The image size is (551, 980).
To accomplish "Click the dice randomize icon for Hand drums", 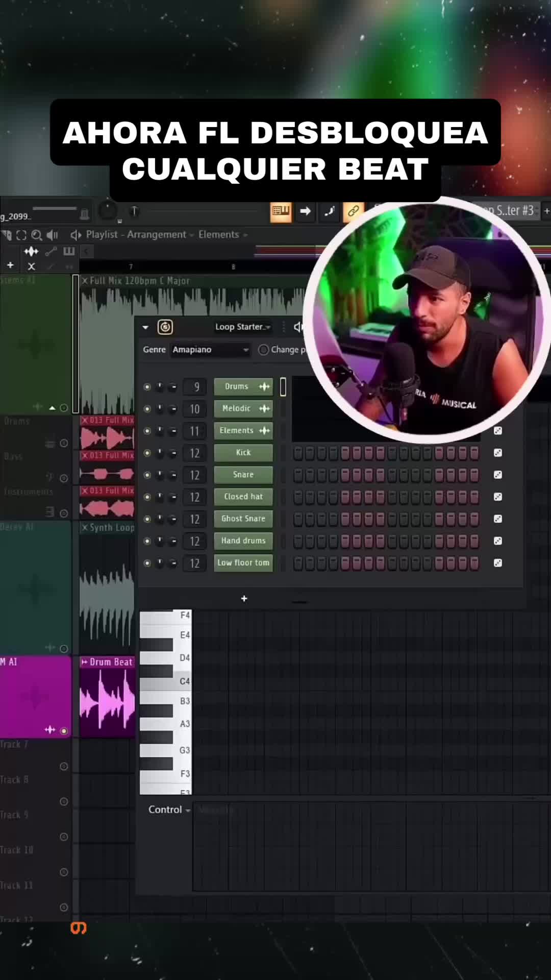I will (x=498, y=541).
